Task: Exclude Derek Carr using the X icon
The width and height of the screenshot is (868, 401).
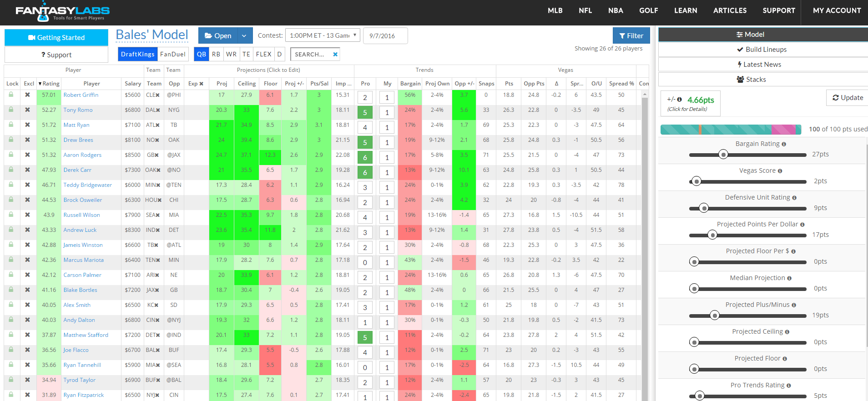Action: (27, 170)
